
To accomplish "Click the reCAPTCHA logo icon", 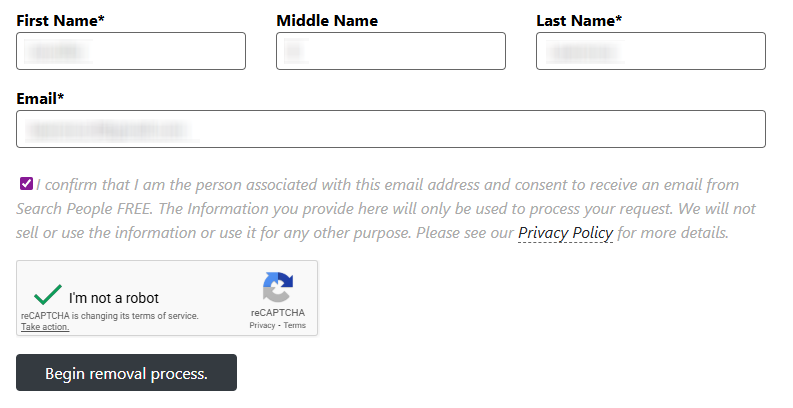I will 278,287.
